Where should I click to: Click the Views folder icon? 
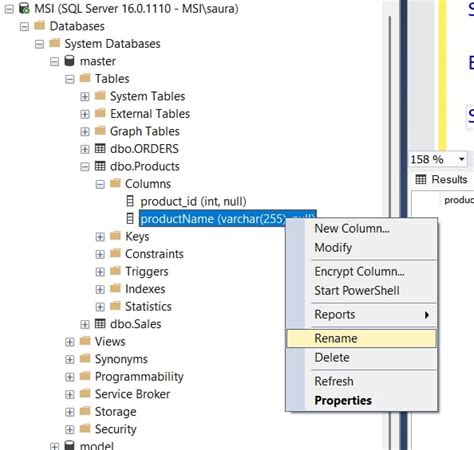pos(85,341)
